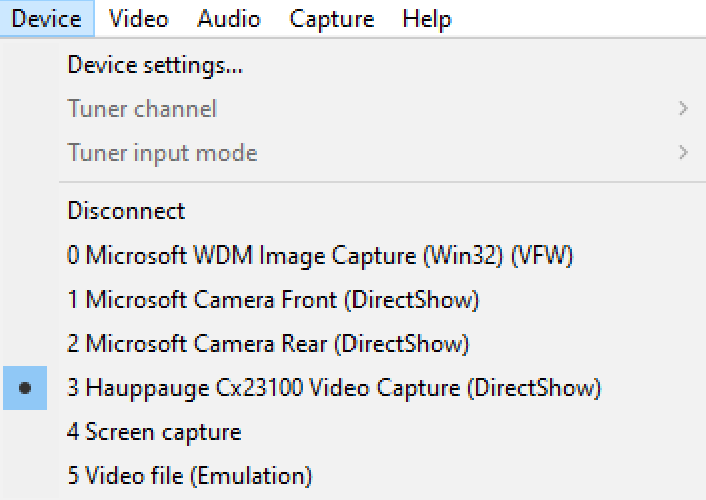
Task: Select 5 Video file (Emulation)
Action: (354, 476)
